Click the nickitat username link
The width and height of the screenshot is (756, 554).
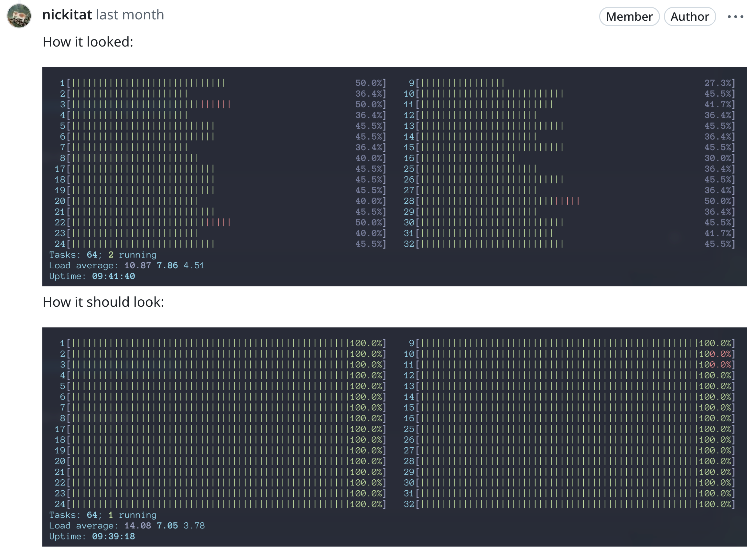(67, 15)
